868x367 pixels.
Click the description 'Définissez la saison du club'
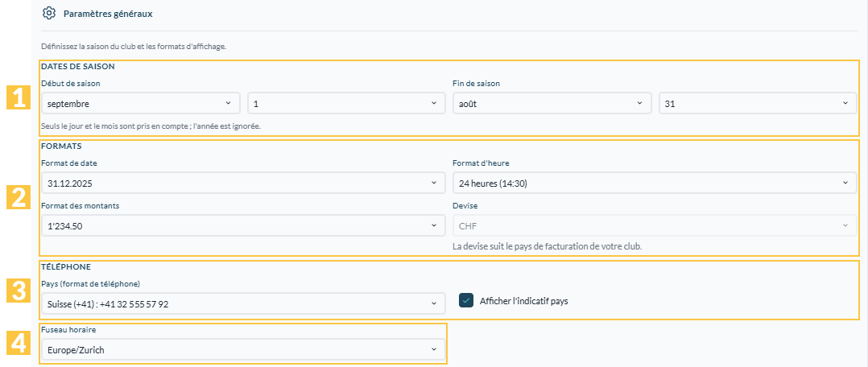(x=133, y=47)
